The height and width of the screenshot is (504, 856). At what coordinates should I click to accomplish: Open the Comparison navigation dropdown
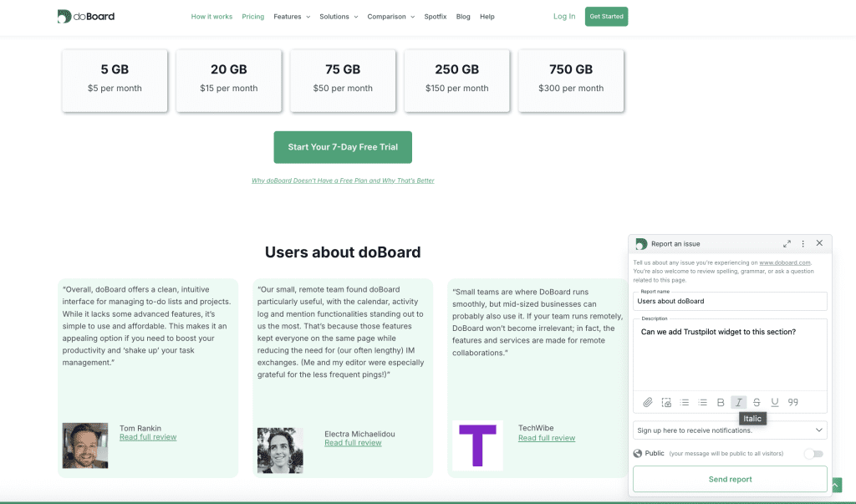[x=390, y=17]
